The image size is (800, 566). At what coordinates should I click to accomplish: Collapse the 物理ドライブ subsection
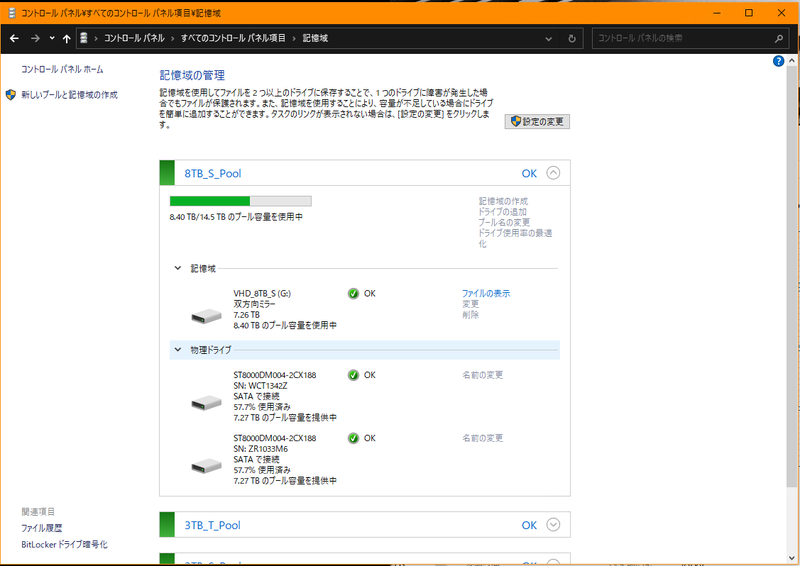tap(178, 350)
